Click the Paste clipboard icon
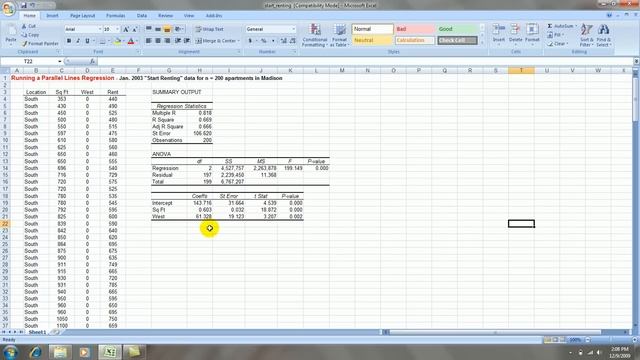Image resolution: width=640 pixels, height=360 pixels. (11, 32)
